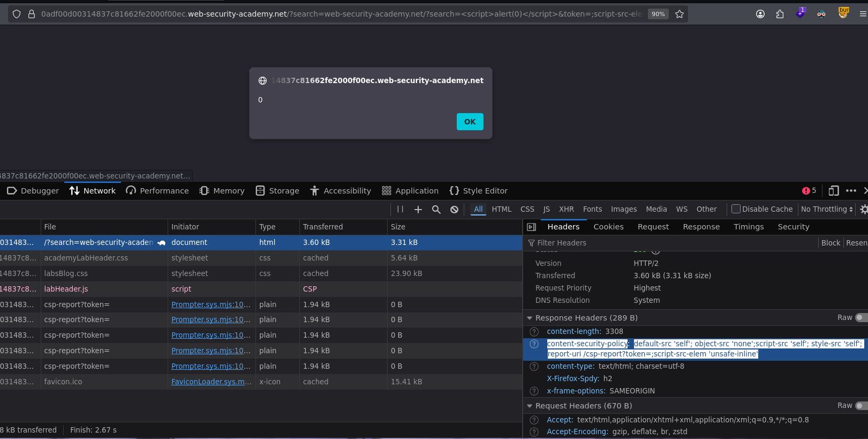Open FaviconLoader.sys.mjs initiator link
Image resolution: width=868 pixels, height=439 pixels.
click(211, 382)
